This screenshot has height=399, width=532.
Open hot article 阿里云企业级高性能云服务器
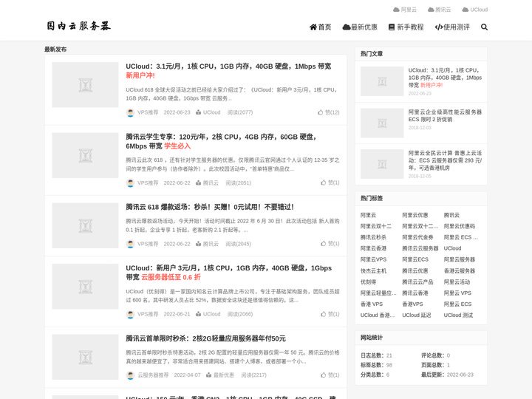(445, 116)
